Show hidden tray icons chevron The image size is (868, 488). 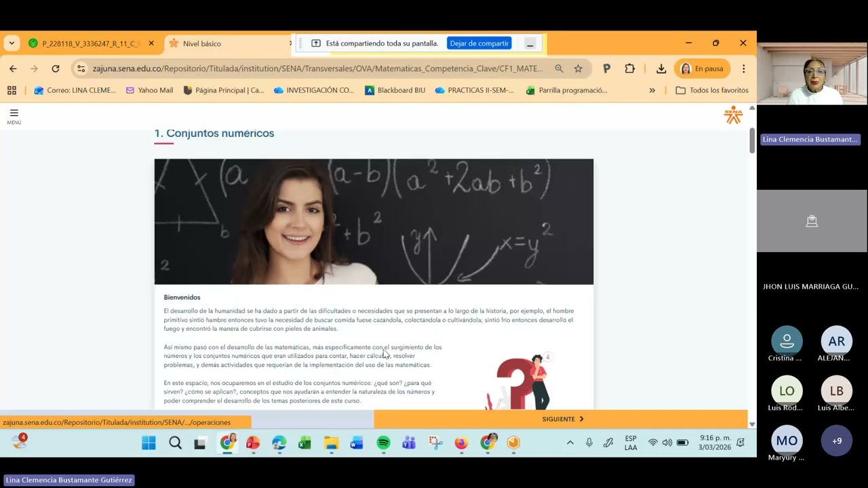[x=570, y=443]
